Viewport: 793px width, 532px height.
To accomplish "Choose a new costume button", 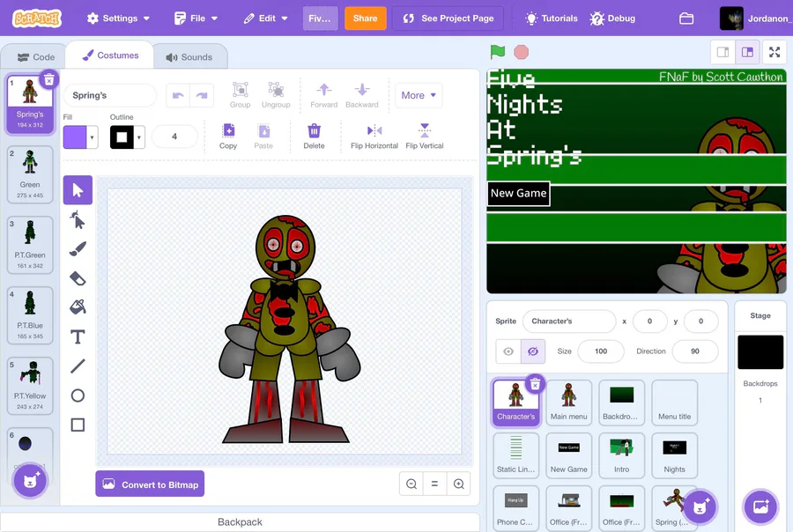I will pyautogui.click(x=30, y=480).
